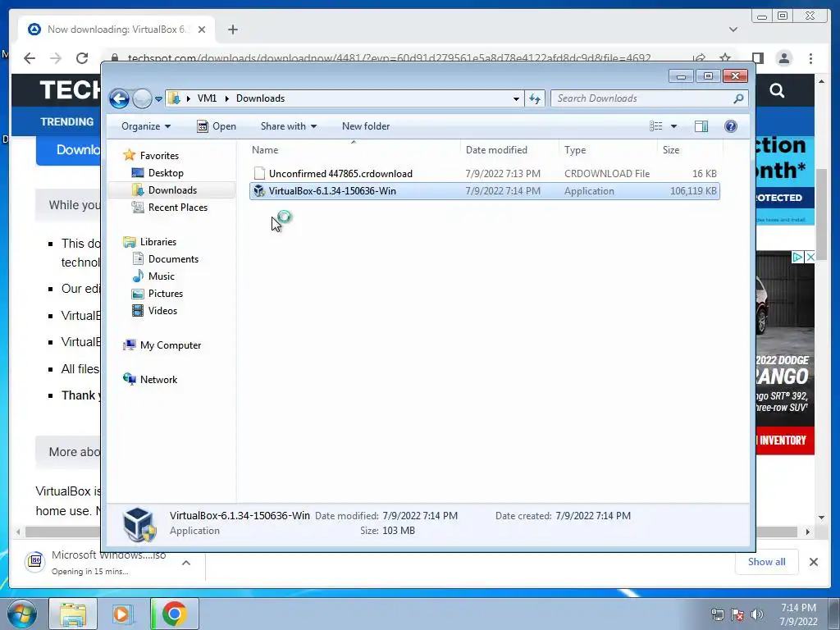Open Network in navigation pane
Image resolution: width=840 pixels, height=630 pixels.
click(158, 380)
